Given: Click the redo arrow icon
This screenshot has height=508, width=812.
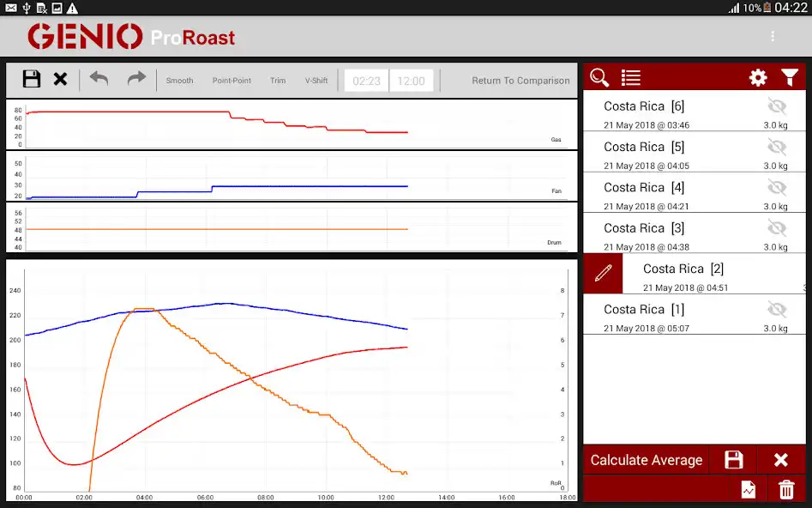Looking at the screenshot, I should pyautogui.click(x=136, y=79).
